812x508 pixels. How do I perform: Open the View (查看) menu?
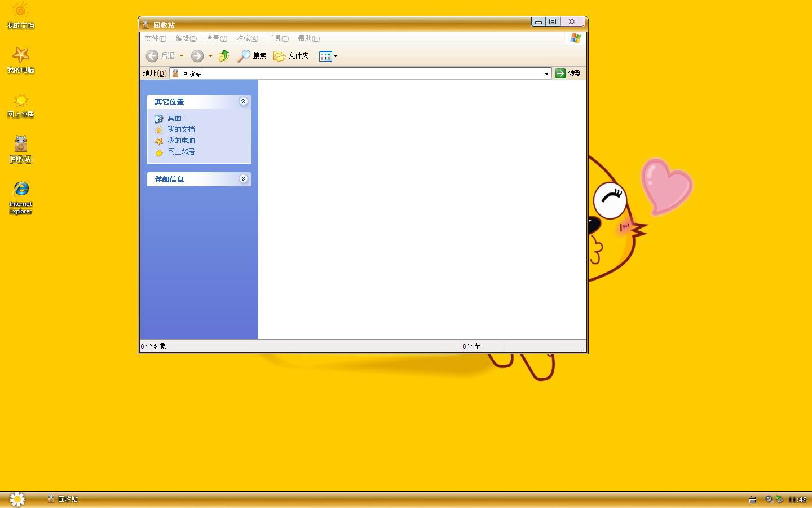point(217,38)
